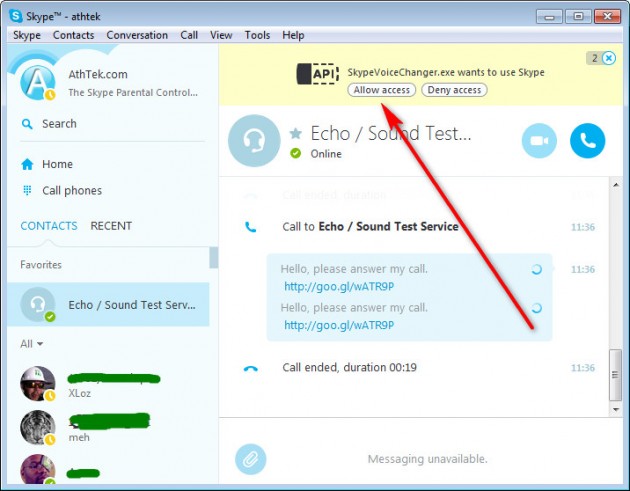Open the View menu

click(221, 35)
